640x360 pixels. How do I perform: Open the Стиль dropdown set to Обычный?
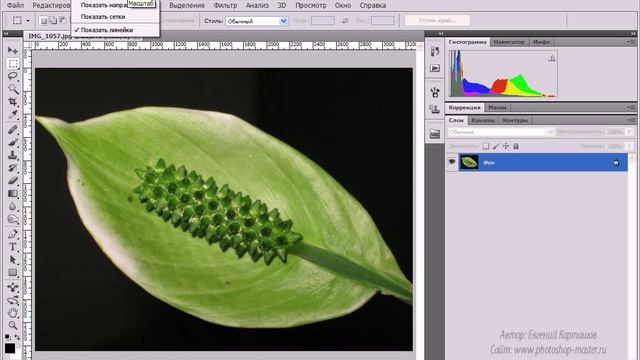tap(257, 21)
